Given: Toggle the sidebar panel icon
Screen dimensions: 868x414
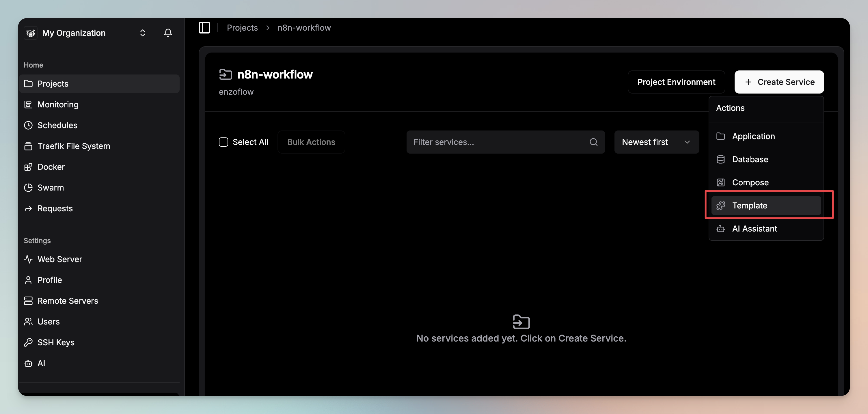Looking at the screenshot, I should tap(204, 28).
